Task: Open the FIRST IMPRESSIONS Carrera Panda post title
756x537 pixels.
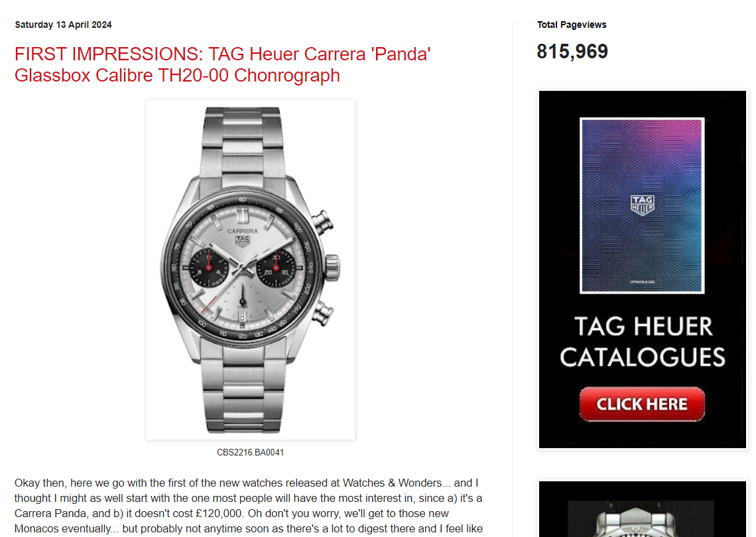Action: pos(222,64)
